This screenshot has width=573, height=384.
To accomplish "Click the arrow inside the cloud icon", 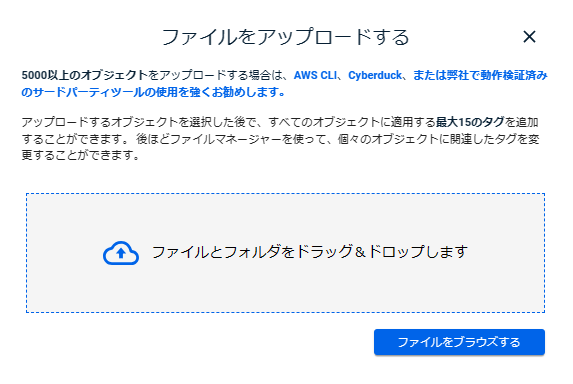I will tap(121, 253).
